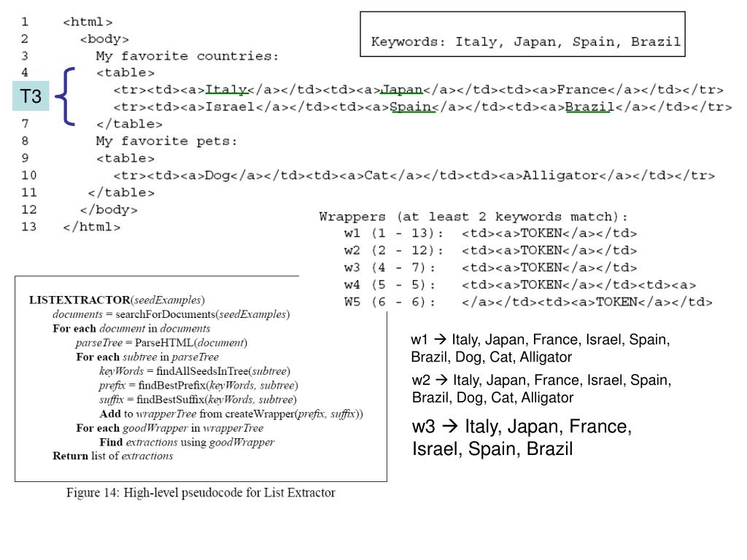Screen dimensions: 747x560
Task: Click the word Dog in line 10
Action: coord(217,176)
